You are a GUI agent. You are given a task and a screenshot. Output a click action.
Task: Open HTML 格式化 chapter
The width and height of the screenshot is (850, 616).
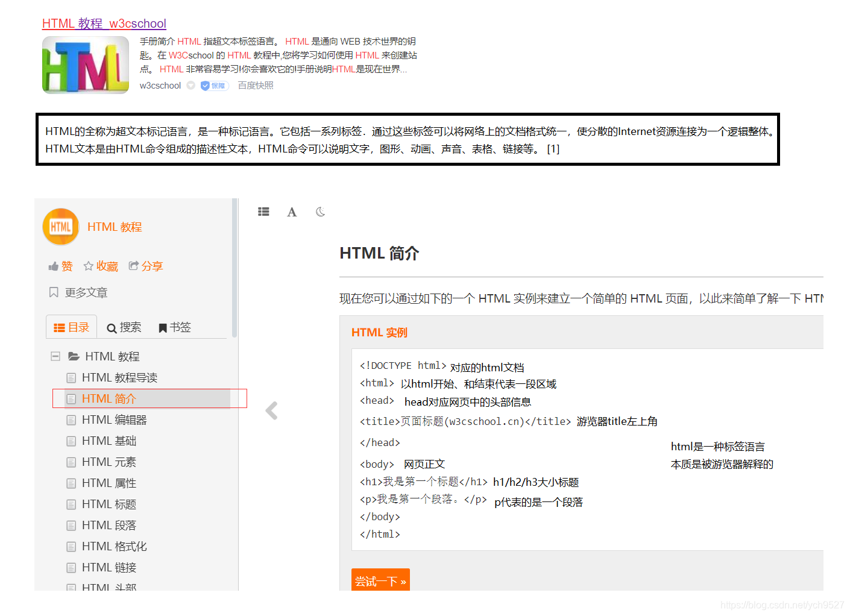(115, 546)
